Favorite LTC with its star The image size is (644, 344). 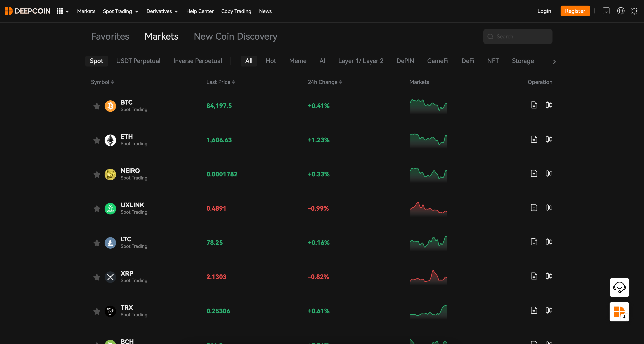[x=97, y=243]
